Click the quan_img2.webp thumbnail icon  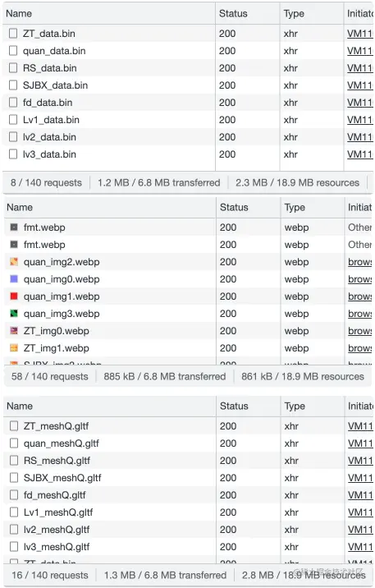[14, 262]
